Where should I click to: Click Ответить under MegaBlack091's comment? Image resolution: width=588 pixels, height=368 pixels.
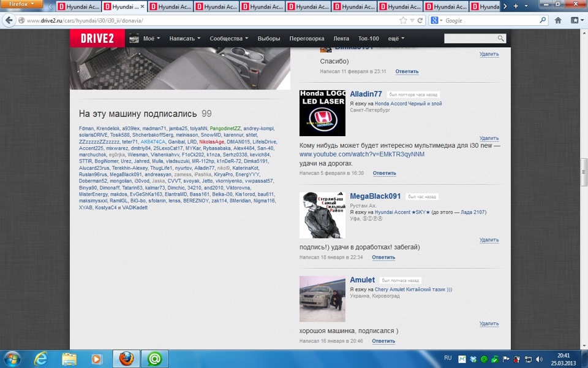tap(383, 257)
